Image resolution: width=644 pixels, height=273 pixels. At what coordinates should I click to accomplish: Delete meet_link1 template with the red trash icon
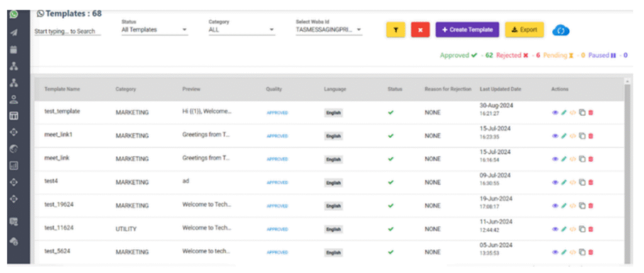tap(591, 136)
